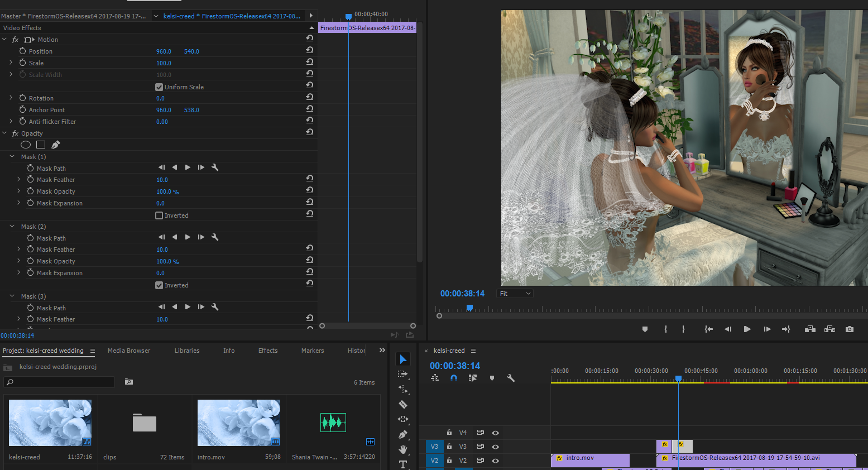Open the master clip dropdown arrow

(156, 16)
